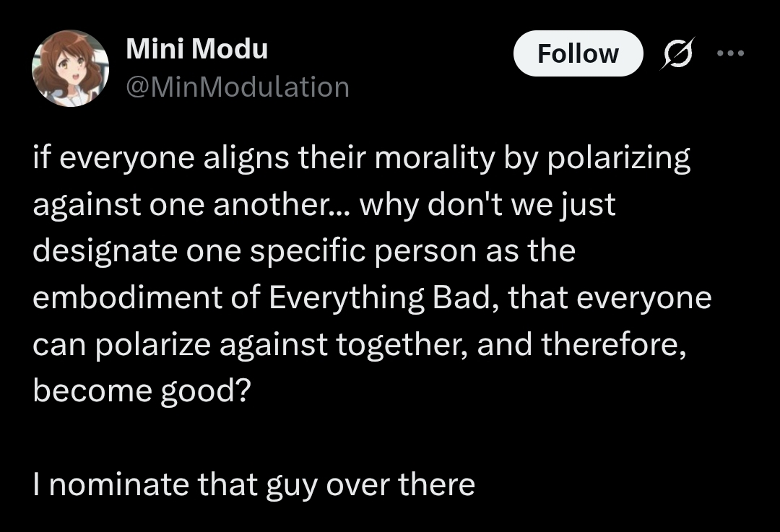The width and height of the screenshot is (780, 532).
Task: Click the words "that everyone" in the post
Action: [610, 299]
